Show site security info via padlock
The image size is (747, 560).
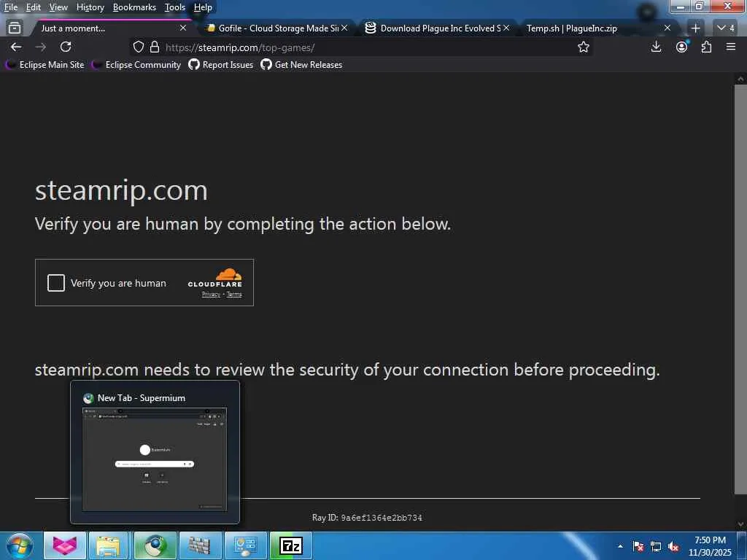[x=155, y=47]
